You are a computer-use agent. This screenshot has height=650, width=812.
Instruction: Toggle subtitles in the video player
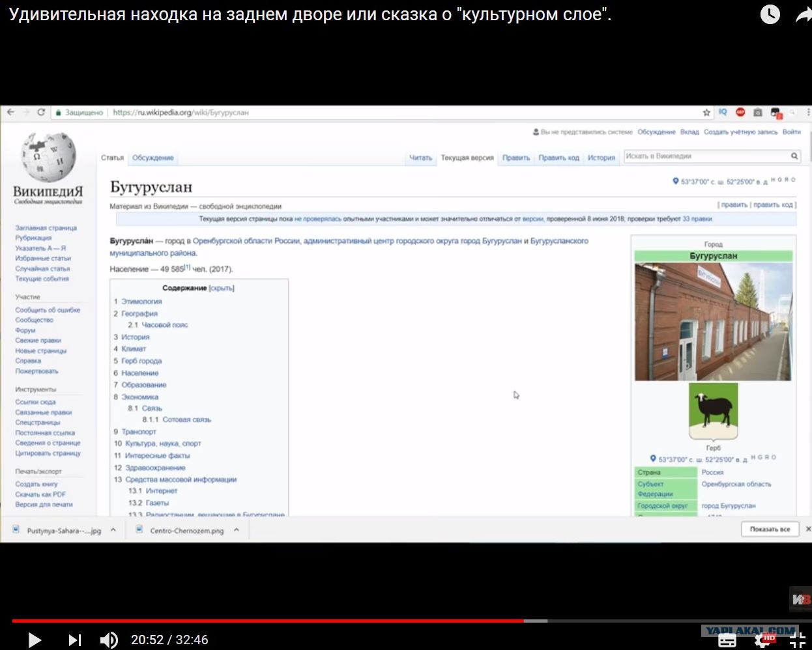(727, 640)
